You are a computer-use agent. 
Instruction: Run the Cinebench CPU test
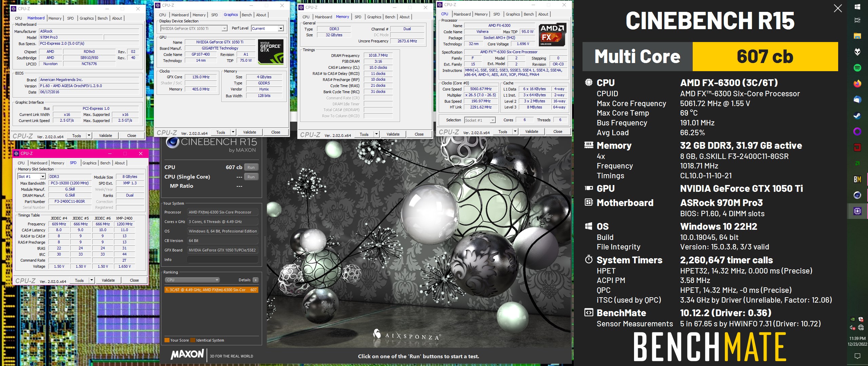[x=251, y=167]
